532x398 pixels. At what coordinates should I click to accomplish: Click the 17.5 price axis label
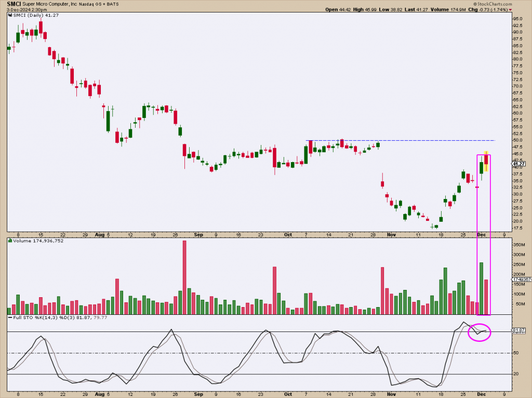518,228
